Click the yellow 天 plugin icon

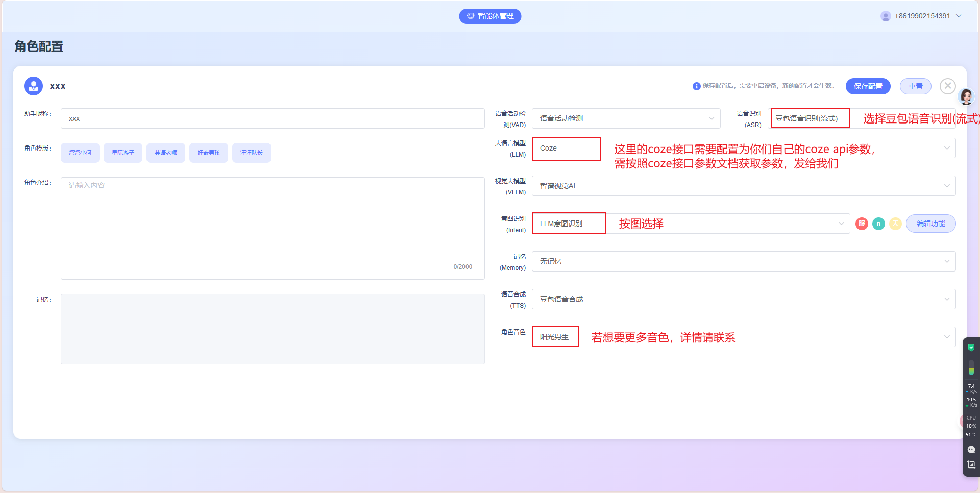tap(895, 224)
